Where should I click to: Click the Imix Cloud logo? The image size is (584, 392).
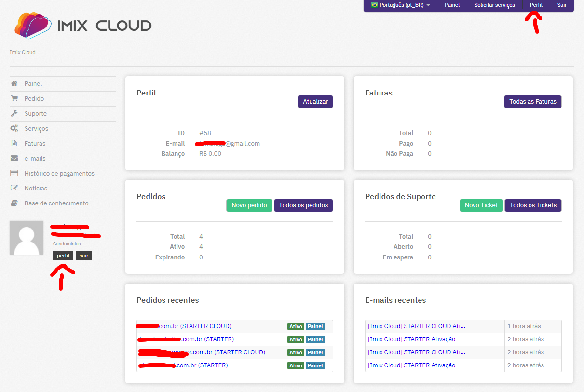[83, 25]
